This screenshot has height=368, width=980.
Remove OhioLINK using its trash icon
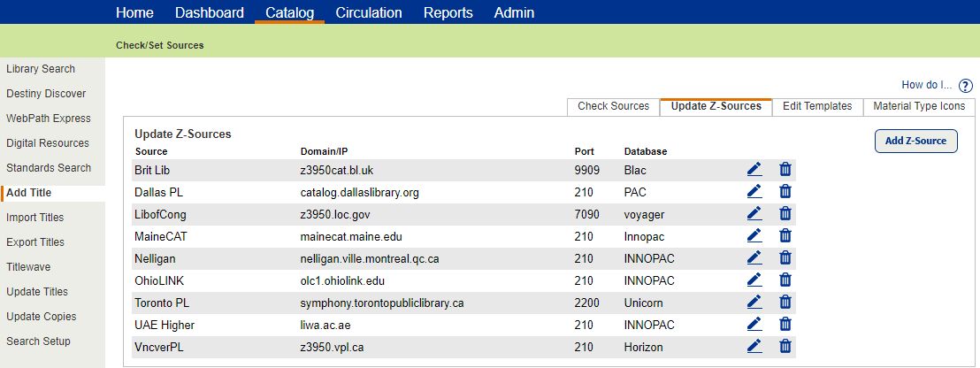tap(785, 280)
